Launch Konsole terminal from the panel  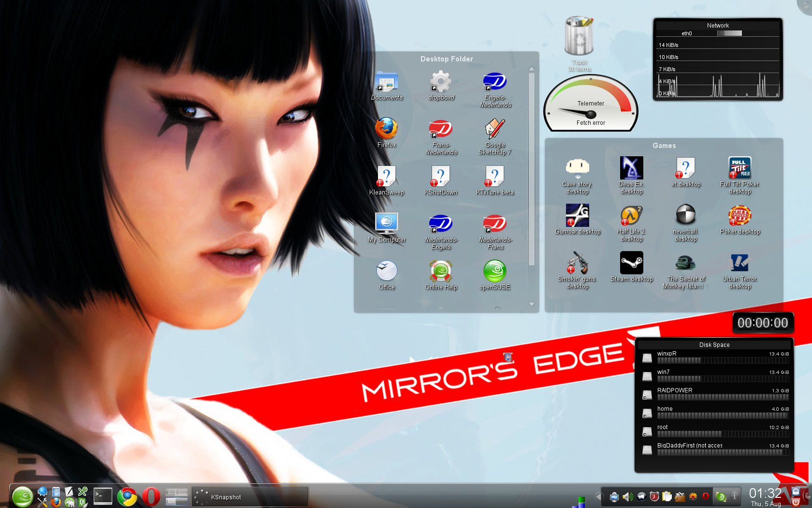pyautogui.click(x=102, y=496)
